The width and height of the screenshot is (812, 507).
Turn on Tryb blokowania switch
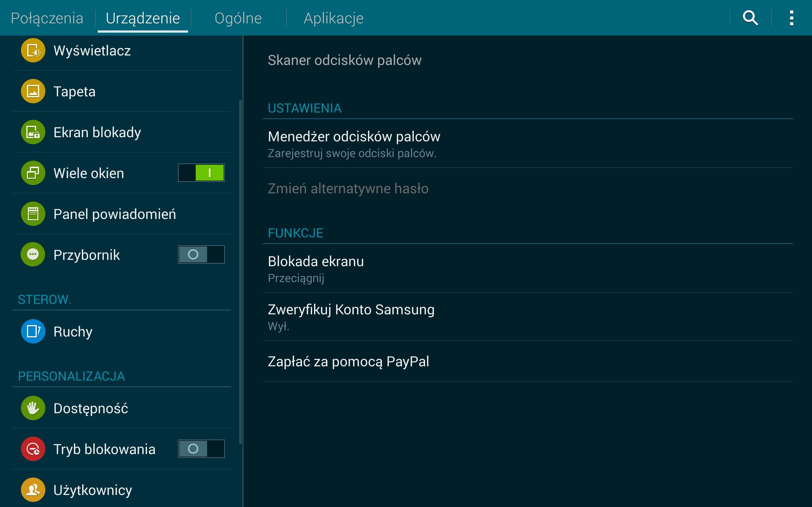coord(201,449)
